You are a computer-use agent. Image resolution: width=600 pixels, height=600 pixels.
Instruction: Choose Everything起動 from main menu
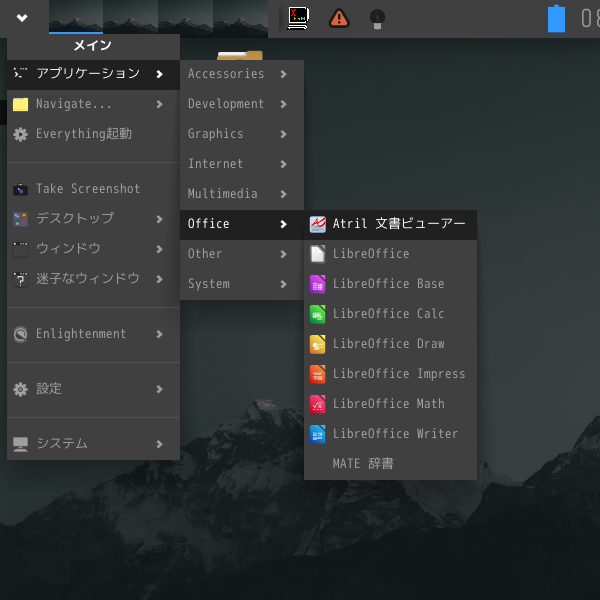point(83,134)
